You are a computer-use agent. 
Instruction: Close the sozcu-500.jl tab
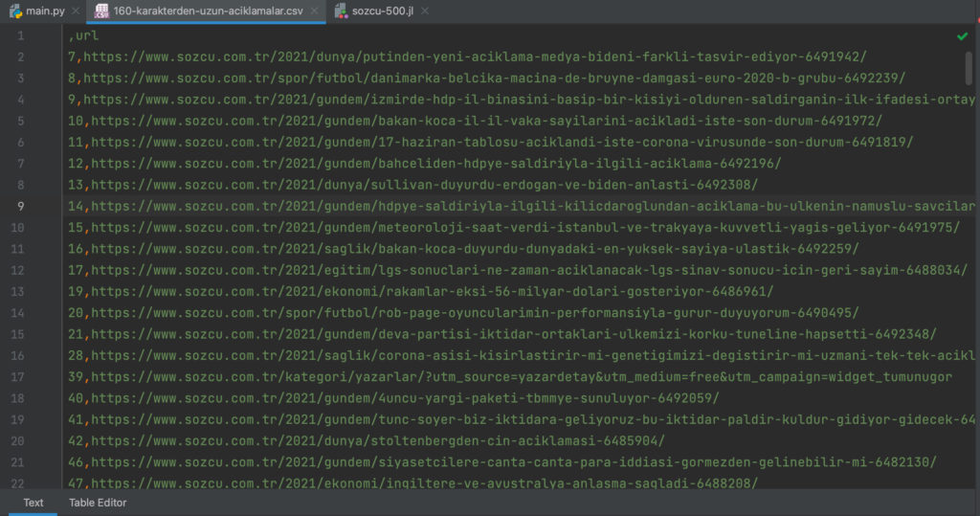coord(425,11)
